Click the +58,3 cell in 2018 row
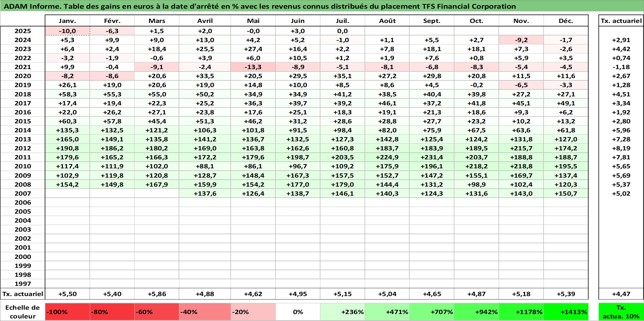This screenshot has width=644, height=321. click(67, 94)
